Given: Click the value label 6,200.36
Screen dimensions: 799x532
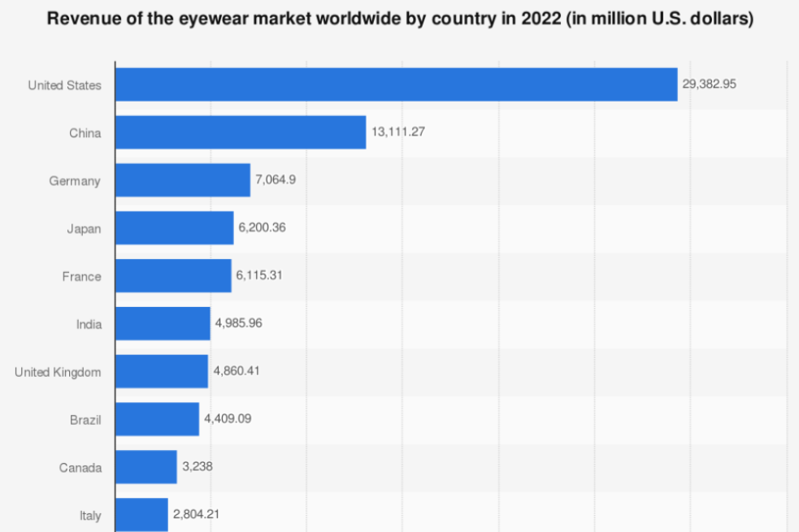Looking at the screenshot, I should [262, 227].
